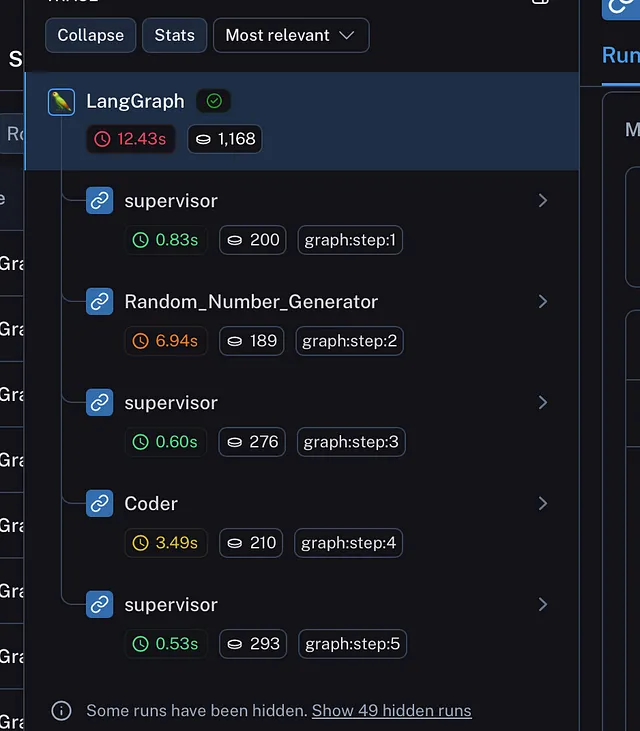
Task: Open the supervisor run at graph:step:3
Action: click(x=171, y=403)
